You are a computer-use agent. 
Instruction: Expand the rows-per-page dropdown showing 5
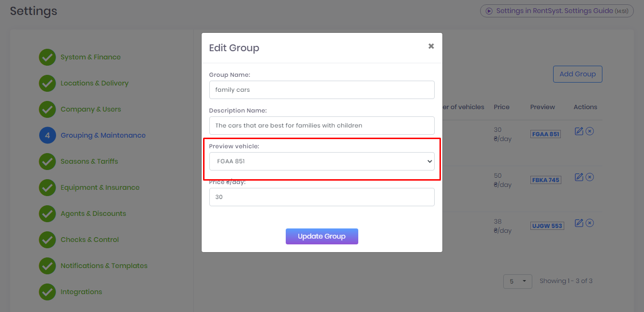pyautogui.click(x=517, y=281)
